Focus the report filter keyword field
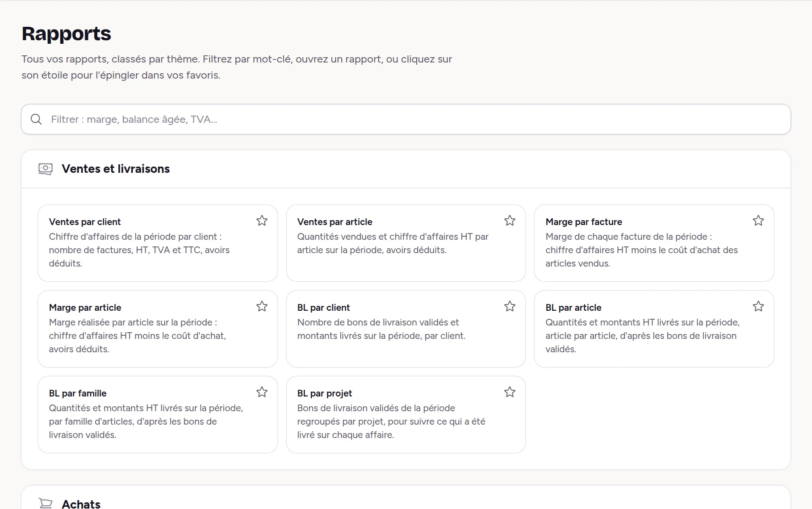 (406, 119)
